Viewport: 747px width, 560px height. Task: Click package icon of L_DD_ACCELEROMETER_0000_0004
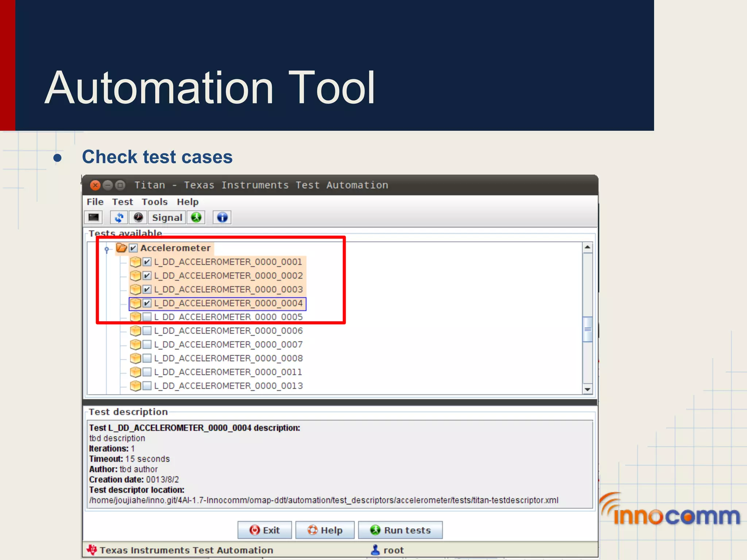[135, 303]
